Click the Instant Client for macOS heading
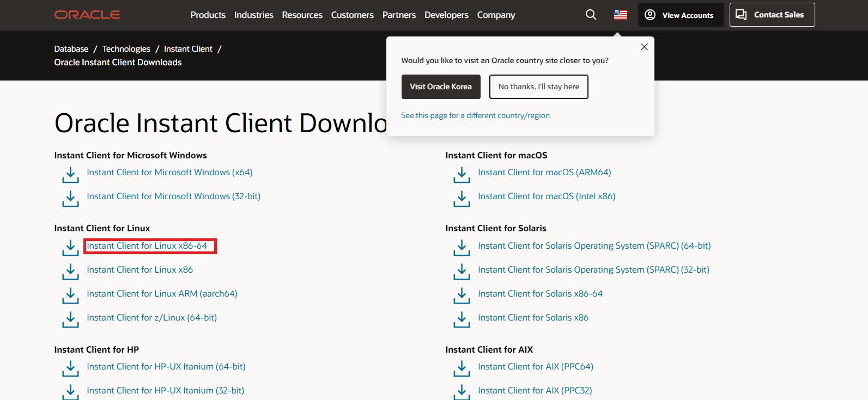 click(x=496, y=155)
